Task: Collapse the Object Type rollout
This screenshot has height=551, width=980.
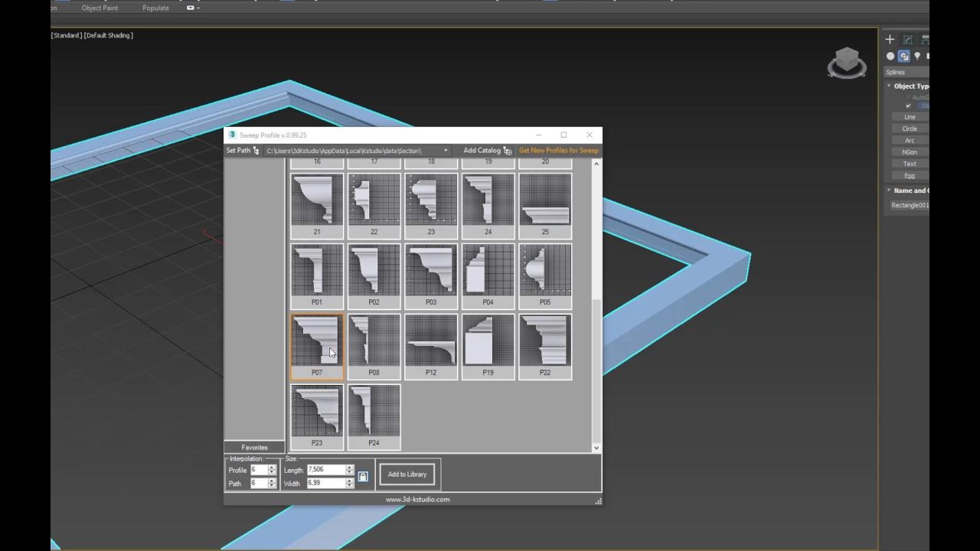Action: click(x=888, y=86)
